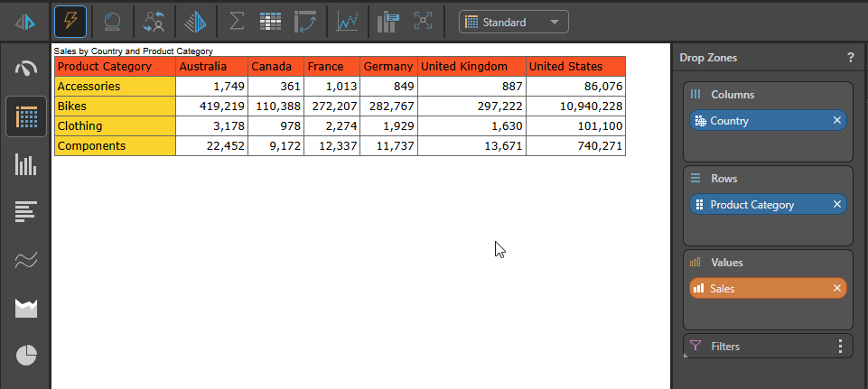Remove Country chip from Columns
868x389 pixels.
pyautogui.click(x=837, y=120)
